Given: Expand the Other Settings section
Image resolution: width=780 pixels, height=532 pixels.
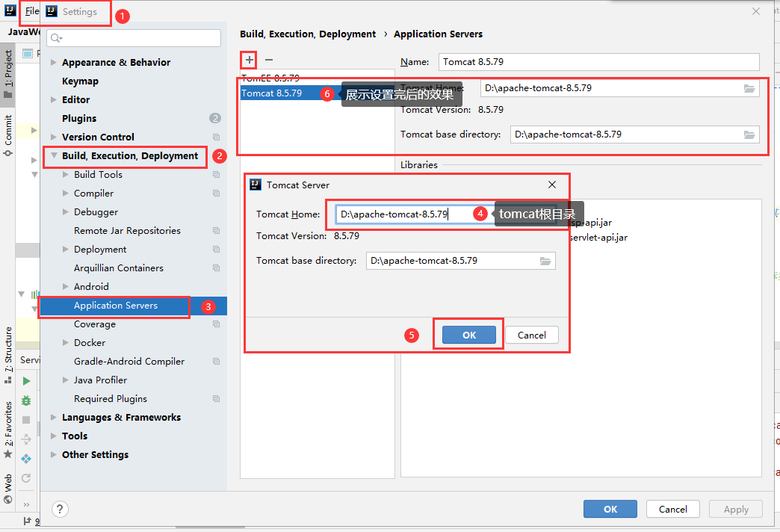Looking at the screenshot, I should [x=53, y=454].
